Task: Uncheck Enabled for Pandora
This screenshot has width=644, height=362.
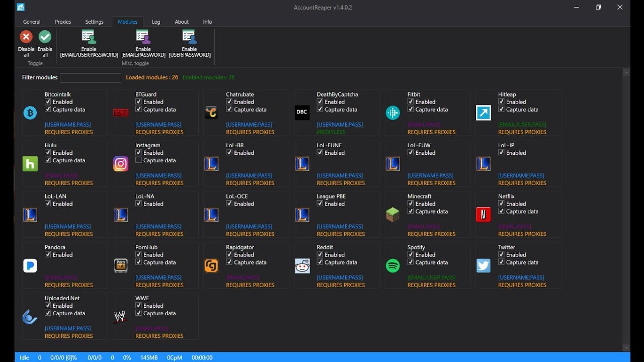Action: (x=48, y=254)
